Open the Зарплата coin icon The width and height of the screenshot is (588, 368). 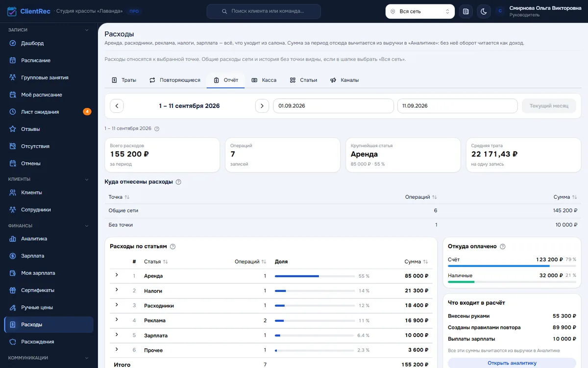(13, 256)
